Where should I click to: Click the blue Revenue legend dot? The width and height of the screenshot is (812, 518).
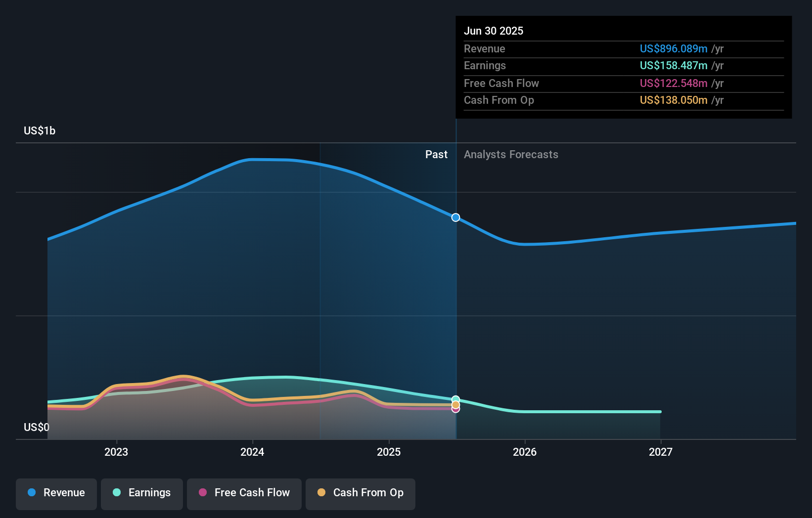pos(32,492)
